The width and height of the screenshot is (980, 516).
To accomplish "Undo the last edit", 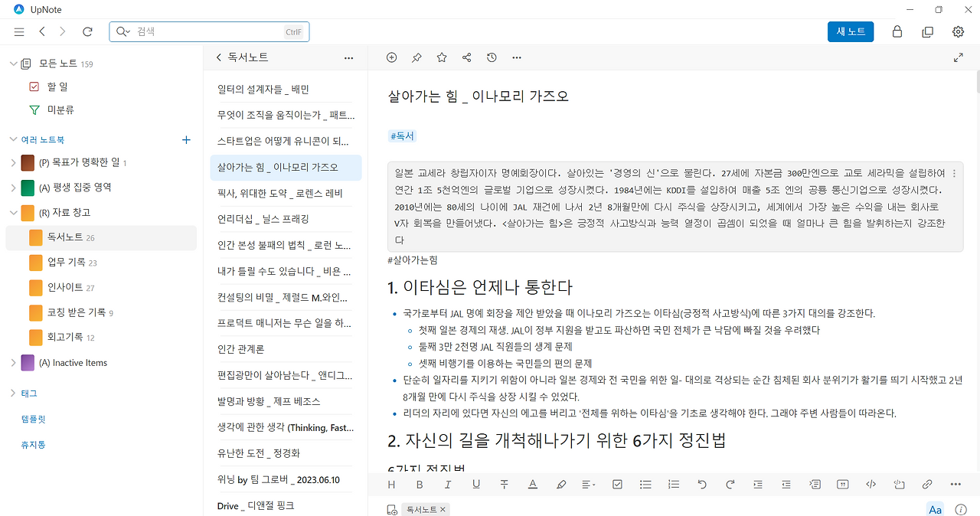I will [702, 484].
